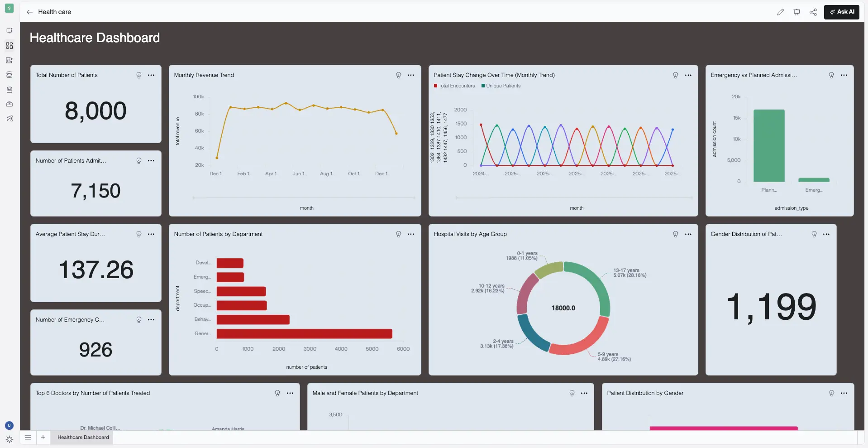Show insights for Patient Distribution by Gender
The image size is (868, 448).
(832, 393)
